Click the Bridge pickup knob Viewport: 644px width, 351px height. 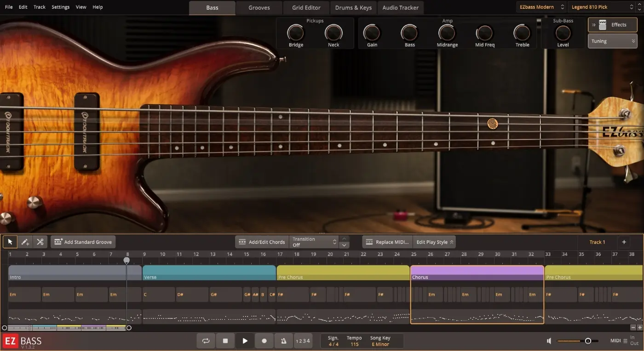click(296, 33)
